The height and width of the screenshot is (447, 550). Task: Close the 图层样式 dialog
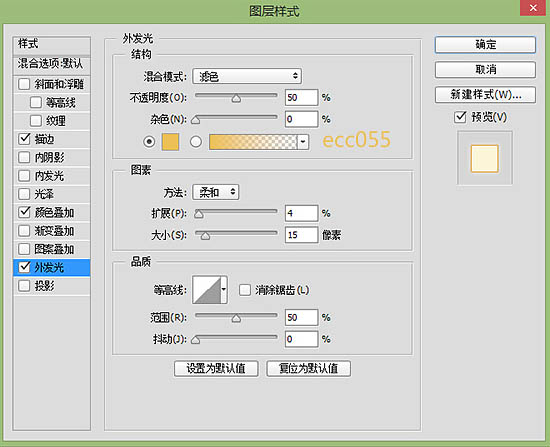[533, 8]
